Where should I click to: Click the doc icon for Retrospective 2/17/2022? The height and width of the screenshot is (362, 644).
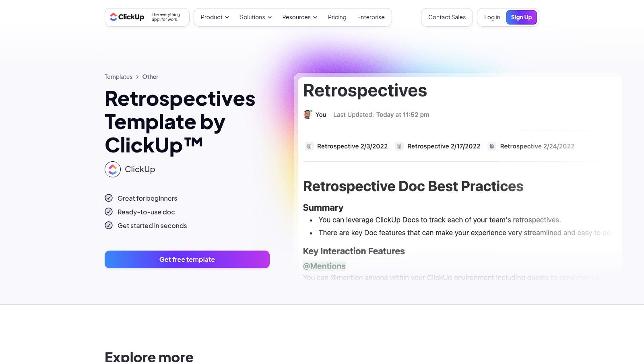click(x=399, y=146)
